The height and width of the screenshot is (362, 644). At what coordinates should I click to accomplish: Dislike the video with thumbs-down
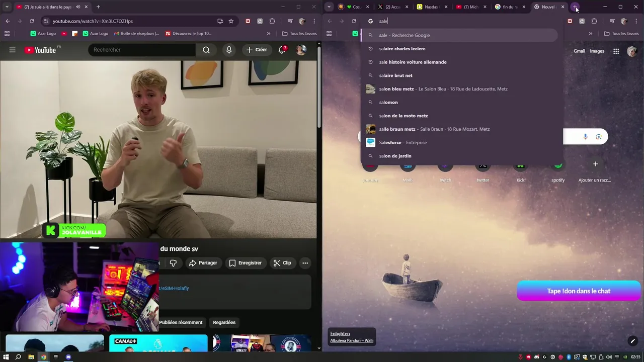coord(173,263)
